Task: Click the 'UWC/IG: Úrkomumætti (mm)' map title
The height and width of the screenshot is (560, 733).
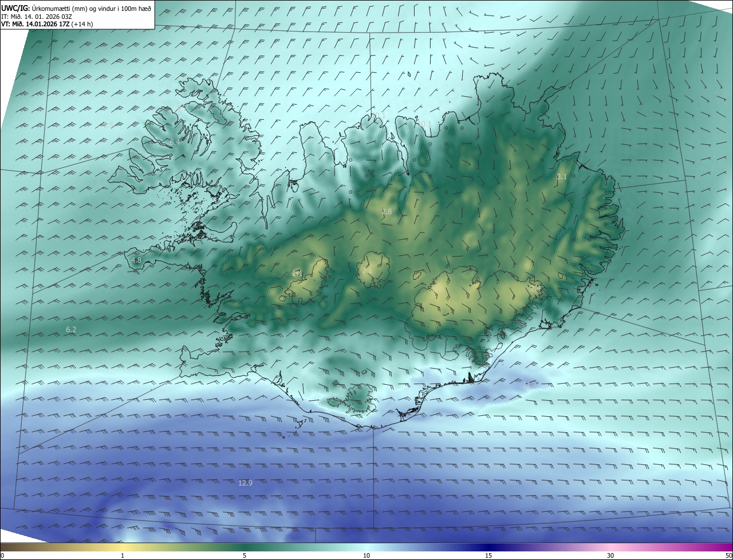Action: (77, 8)
